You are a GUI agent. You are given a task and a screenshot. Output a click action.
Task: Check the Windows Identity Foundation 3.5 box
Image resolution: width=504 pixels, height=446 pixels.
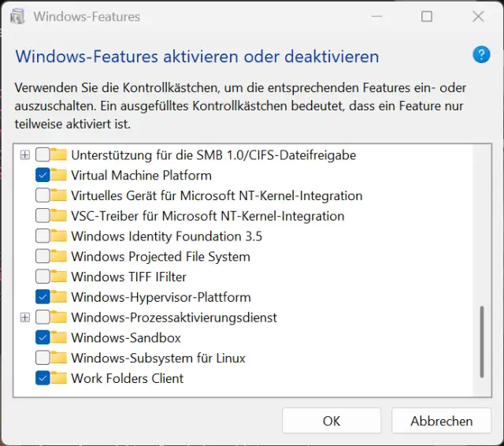(43, 236)
